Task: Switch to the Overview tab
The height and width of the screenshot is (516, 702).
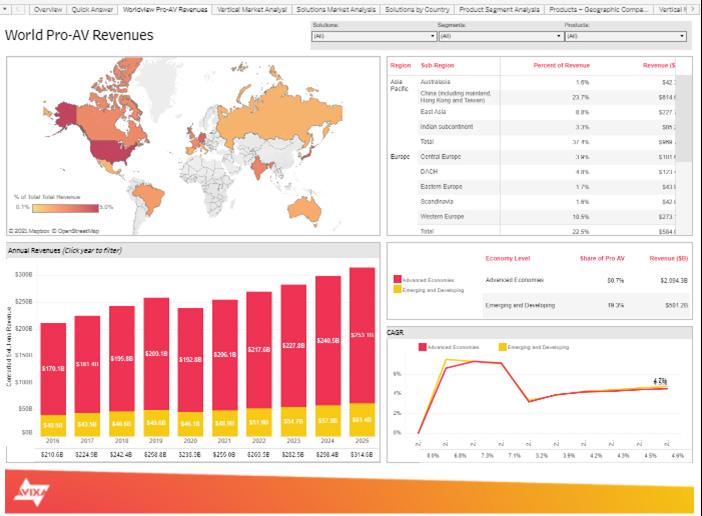Action: coord(48,9)
